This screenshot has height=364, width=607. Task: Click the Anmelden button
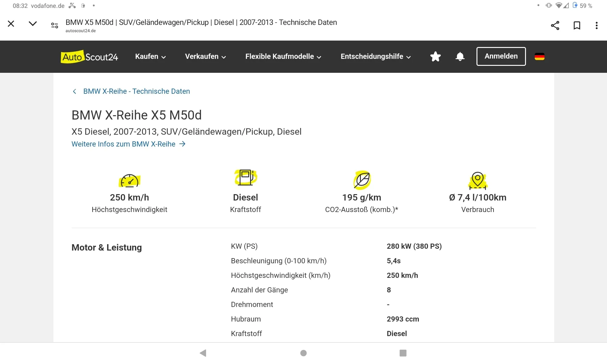coord(501,56)
